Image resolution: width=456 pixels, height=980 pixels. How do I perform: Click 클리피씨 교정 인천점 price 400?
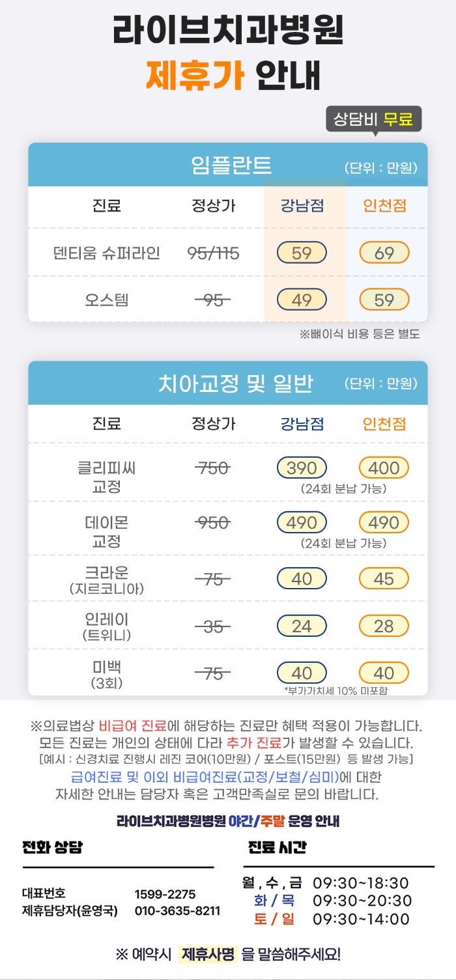384,468
